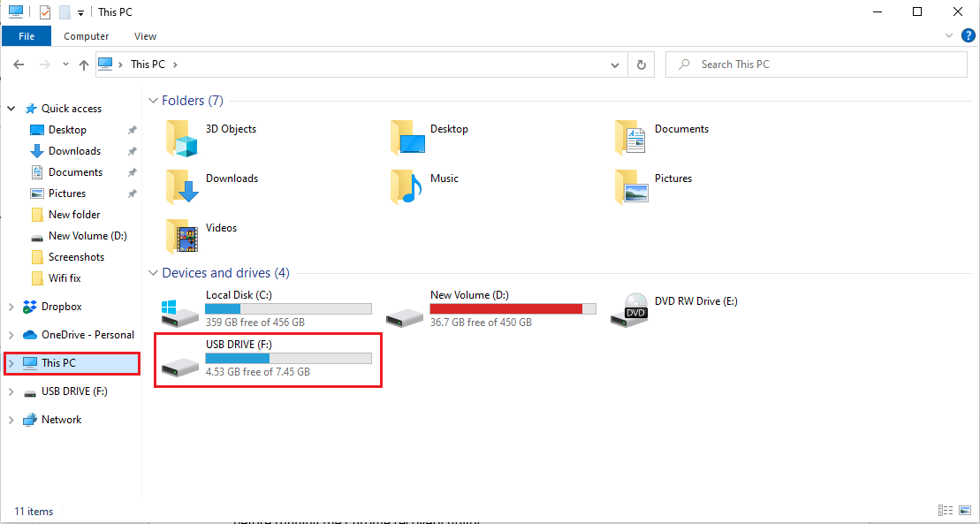980x524 pixels.
Task: Open the address bar history dropdown
Action: 615,65
